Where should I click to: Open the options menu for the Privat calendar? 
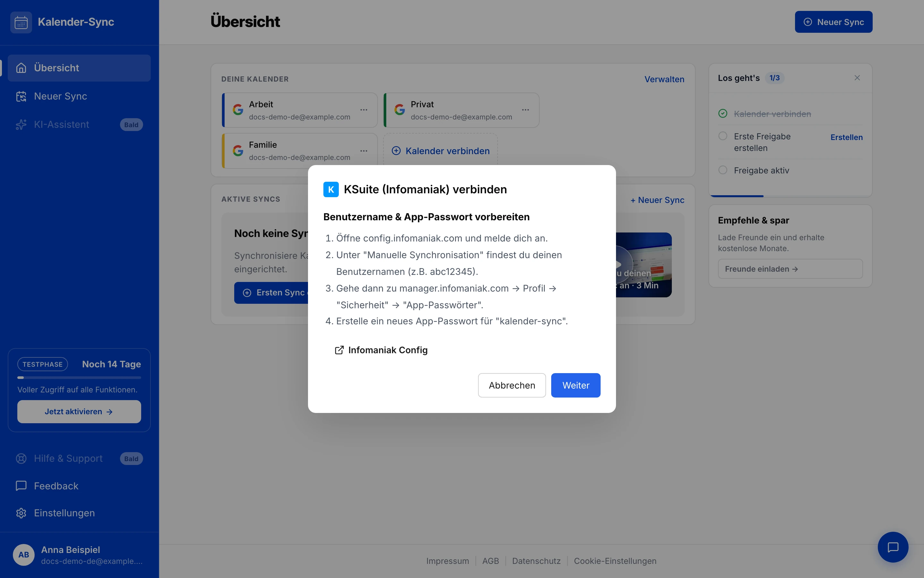coord(526,110)
